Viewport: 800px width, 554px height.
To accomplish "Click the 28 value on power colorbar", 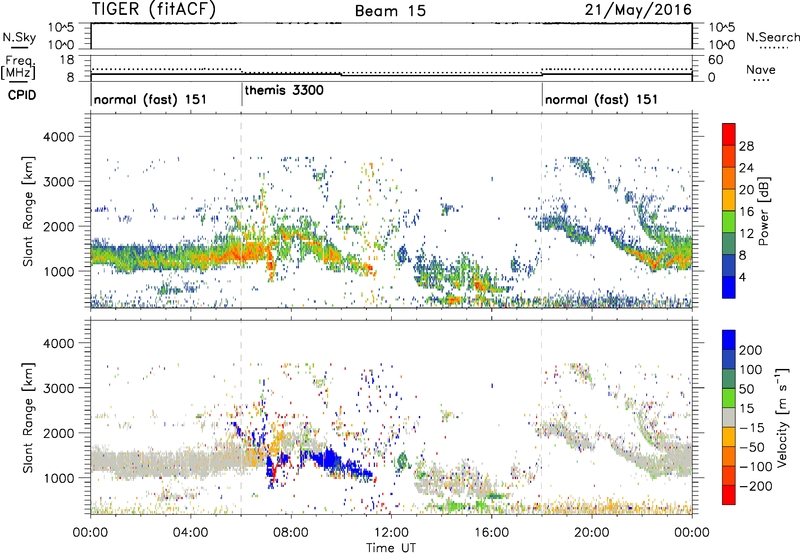I will click(x=746, y=146).
